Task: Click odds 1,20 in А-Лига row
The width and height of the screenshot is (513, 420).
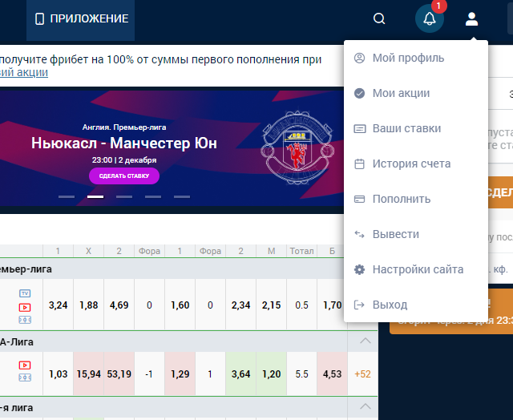Action: point(271,374)
